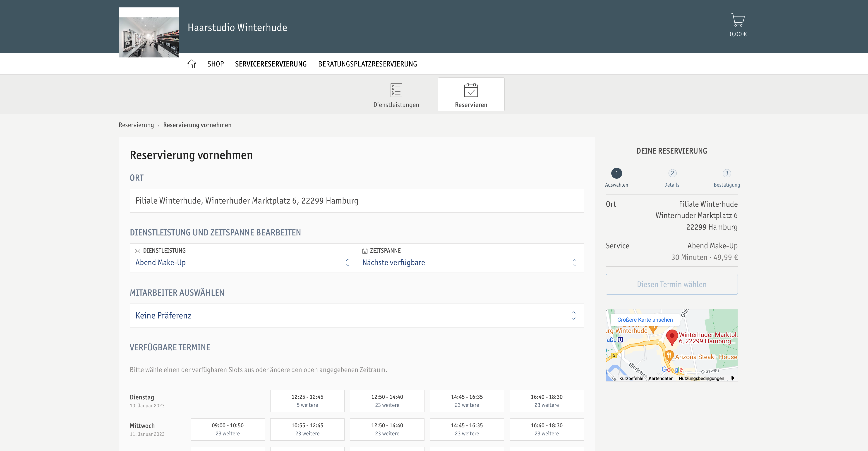Open the Dienstleistung dropdown showing Abend Make-Up
Screen dimensions: 868x451
[x=243, y=258]
